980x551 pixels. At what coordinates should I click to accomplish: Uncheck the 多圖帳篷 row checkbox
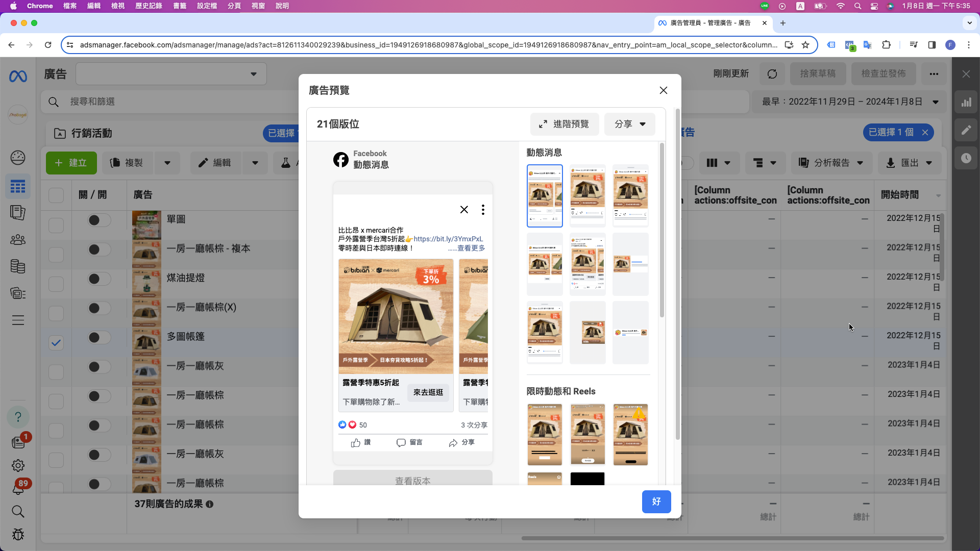[x=56, y=343]
